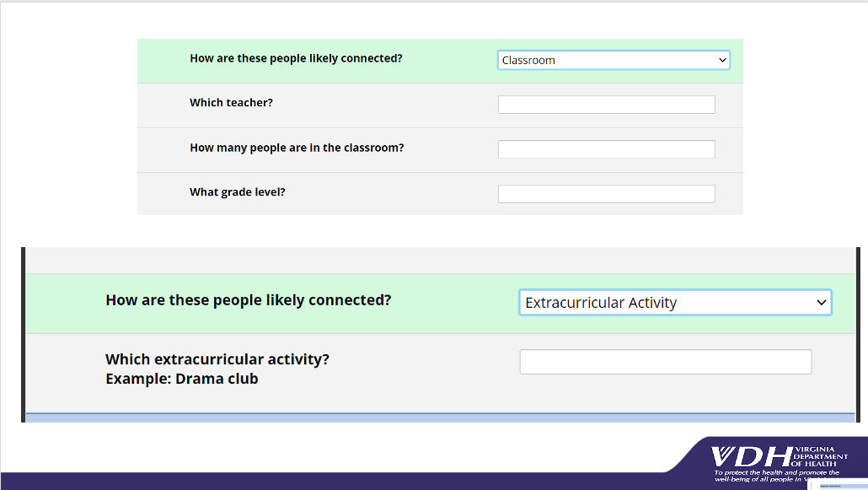The image size is (868, 490).
Task: Click the 'Example: Drama club' hint text
Action: [182, 379]
